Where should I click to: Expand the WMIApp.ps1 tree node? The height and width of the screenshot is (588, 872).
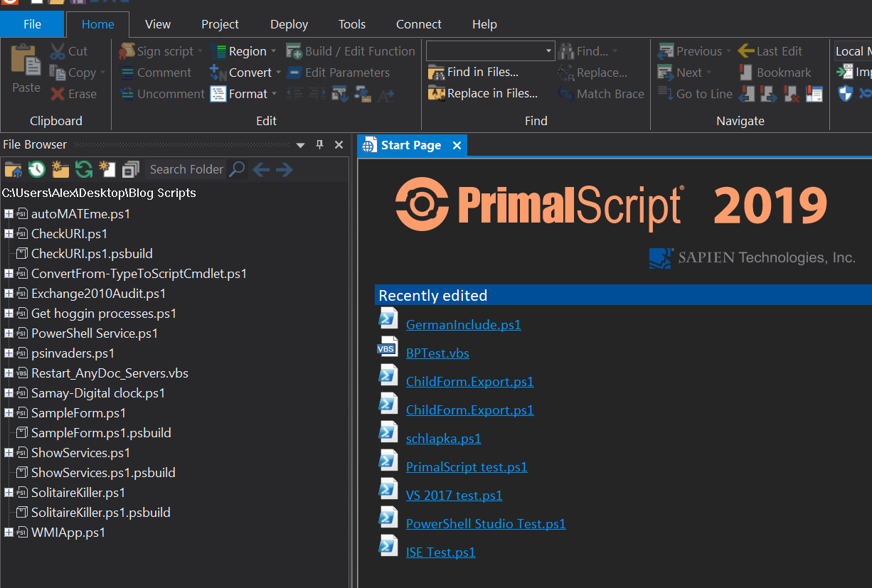pyautogui.click(x=9, y=532)
